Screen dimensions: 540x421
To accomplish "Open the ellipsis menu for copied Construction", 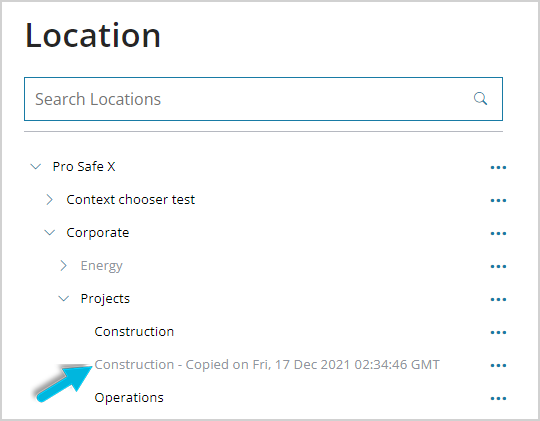I will coord(498,366).
